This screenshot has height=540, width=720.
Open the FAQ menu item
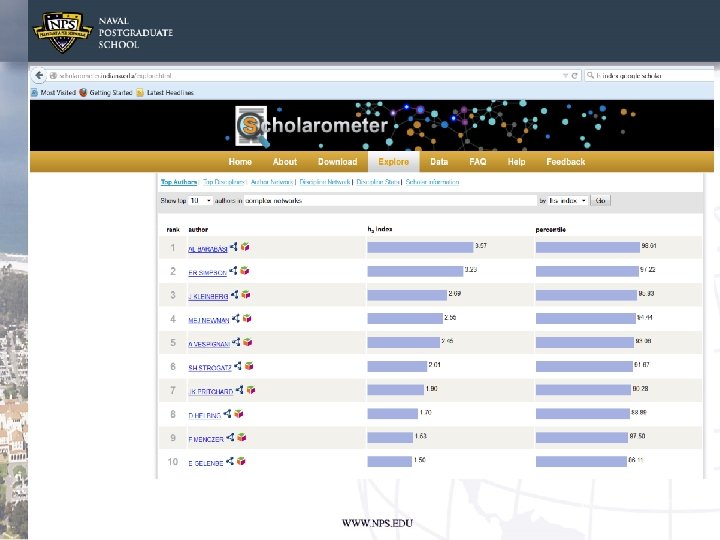pos(478,162)
